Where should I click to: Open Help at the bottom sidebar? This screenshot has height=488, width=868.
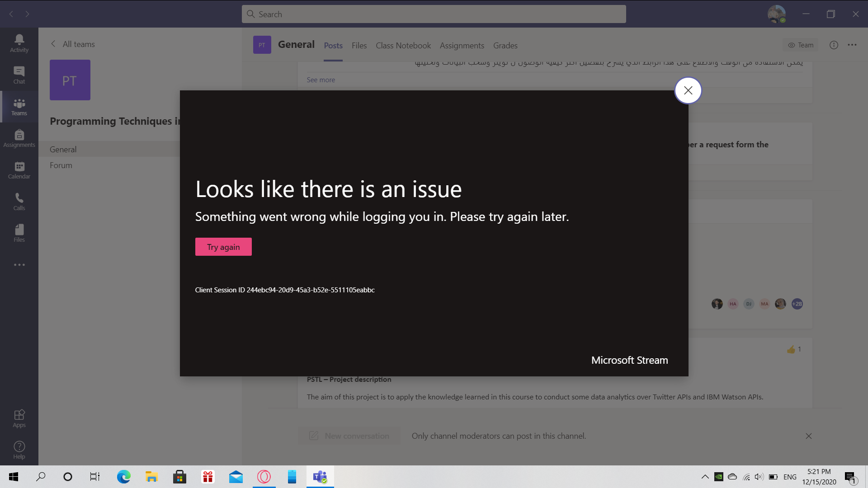coord(19,450)
